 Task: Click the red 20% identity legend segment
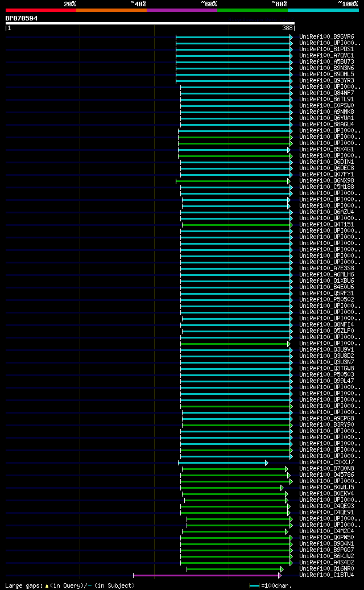pos(40,10)
